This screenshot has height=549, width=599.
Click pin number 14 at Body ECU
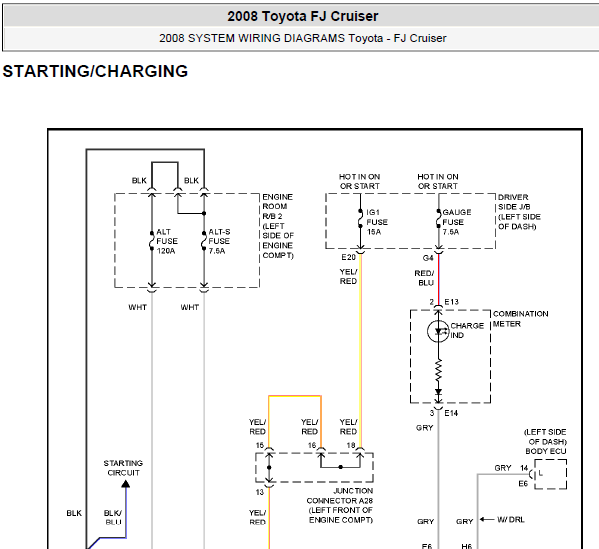(524, 468)
